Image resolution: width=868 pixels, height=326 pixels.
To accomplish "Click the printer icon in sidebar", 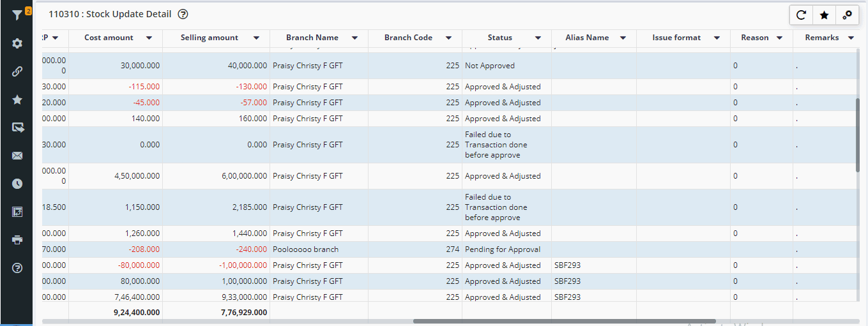I will pyautogui.click(x=17, y=240).
